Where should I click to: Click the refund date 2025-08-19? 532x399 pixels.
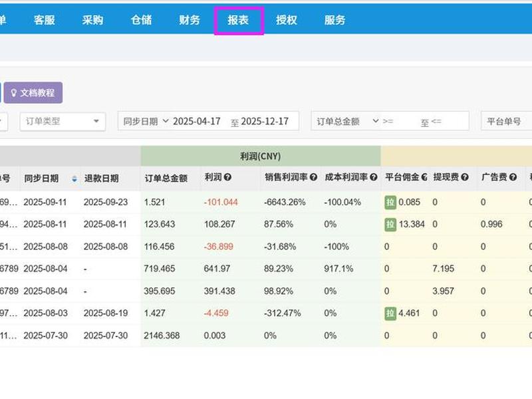(106, 313)
